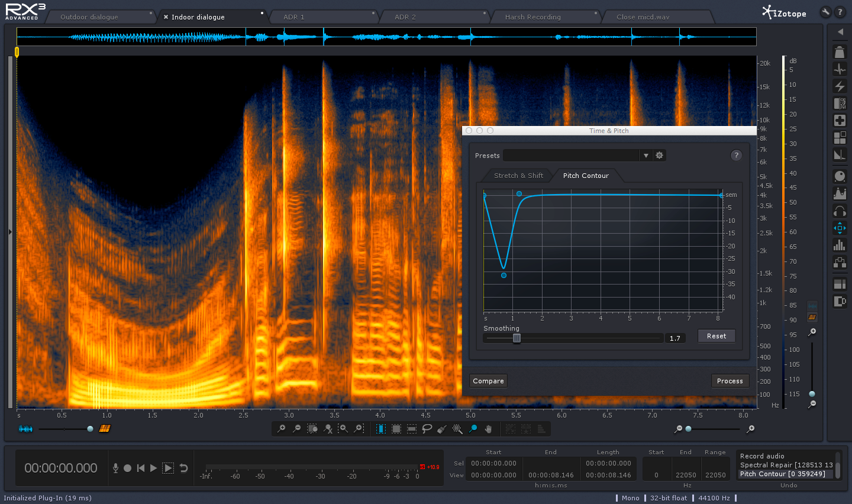Choose the Magic Wand selection tool
This screenshot has height=504, width=852.
click(457, 429)
